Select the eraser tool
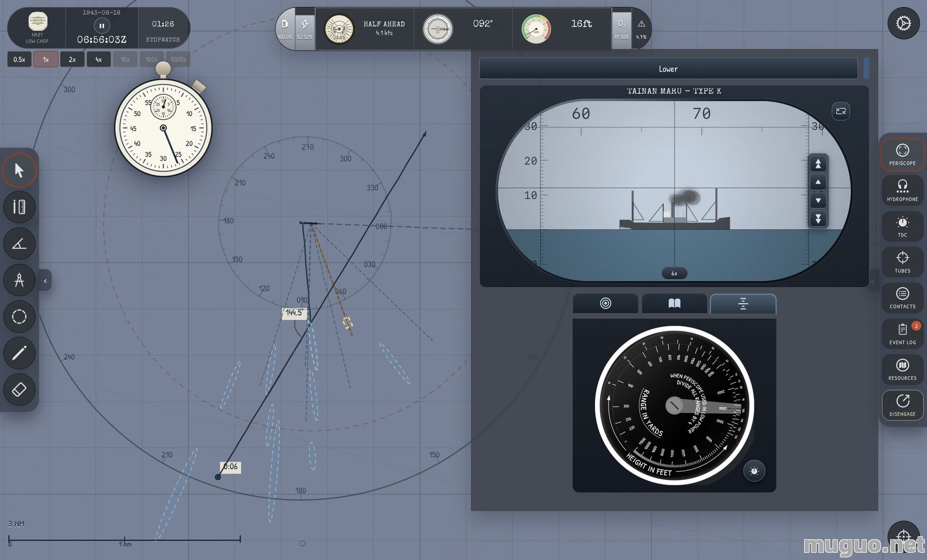Image resolution: width=927 pixels, height=560 pixels. (19, 389)
